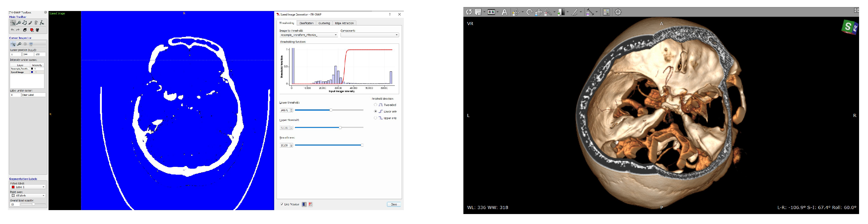This screenshot has height=224, width=868.
Task: Select the pan (move arrows) tool
Action: coord(538,12)
